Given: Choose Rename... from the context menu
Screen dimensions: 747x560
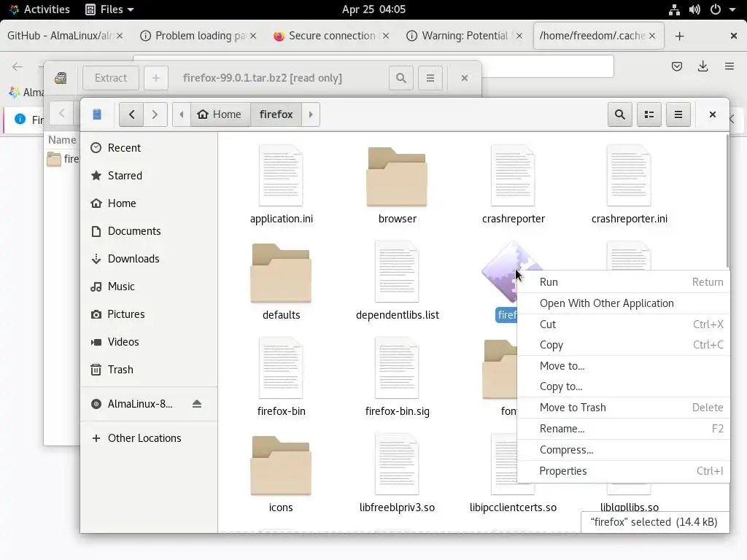Looking at the screenshot, I should coord(623,429).
